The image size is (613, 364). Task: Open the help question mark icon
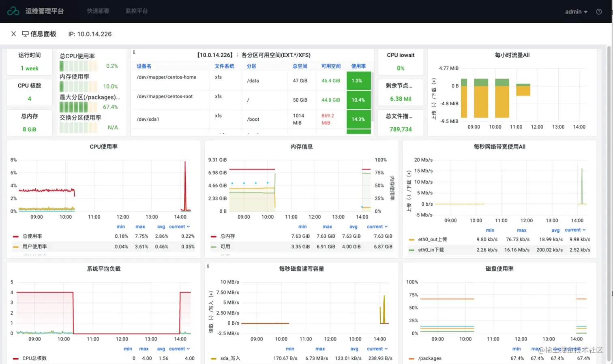(x=599, y=12)
